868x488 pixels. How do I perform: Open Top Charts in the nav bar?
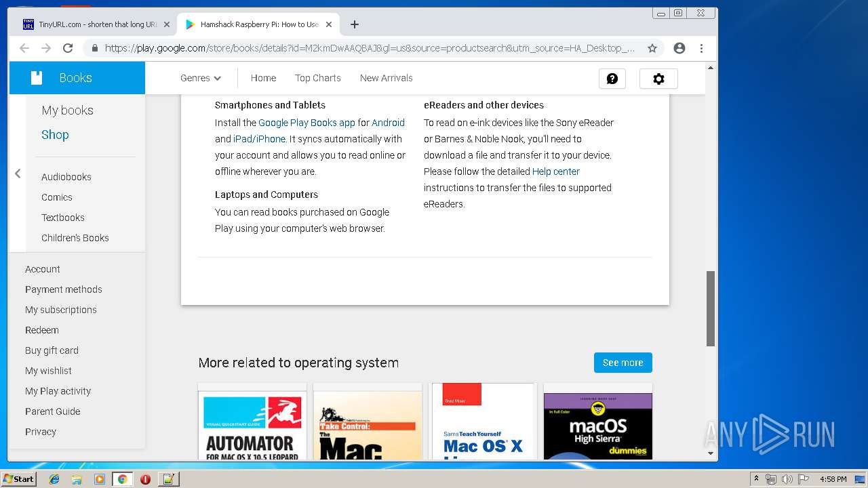318,78
